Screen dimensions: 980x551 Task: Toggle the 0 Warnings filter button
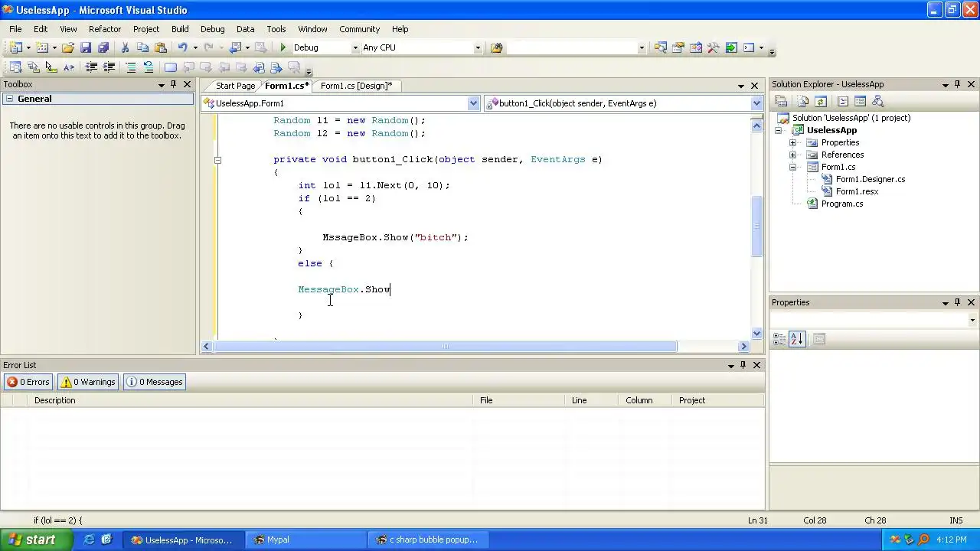[x=88, y=382]
